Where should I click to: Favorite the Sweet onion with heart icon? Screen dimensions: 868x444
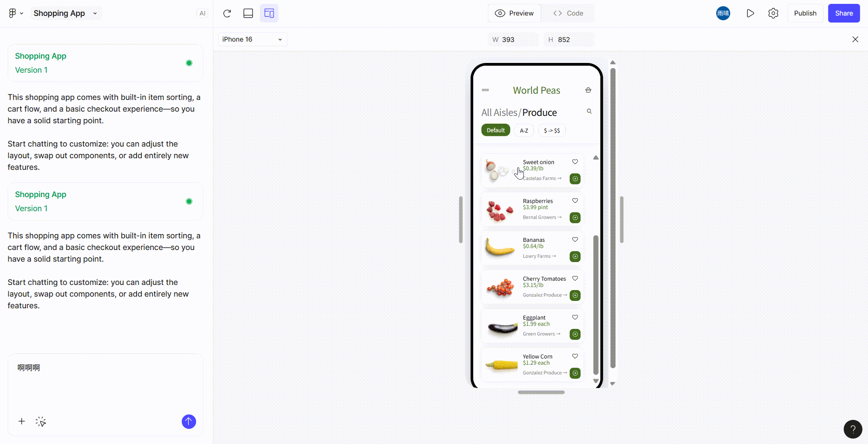(575, 162)
